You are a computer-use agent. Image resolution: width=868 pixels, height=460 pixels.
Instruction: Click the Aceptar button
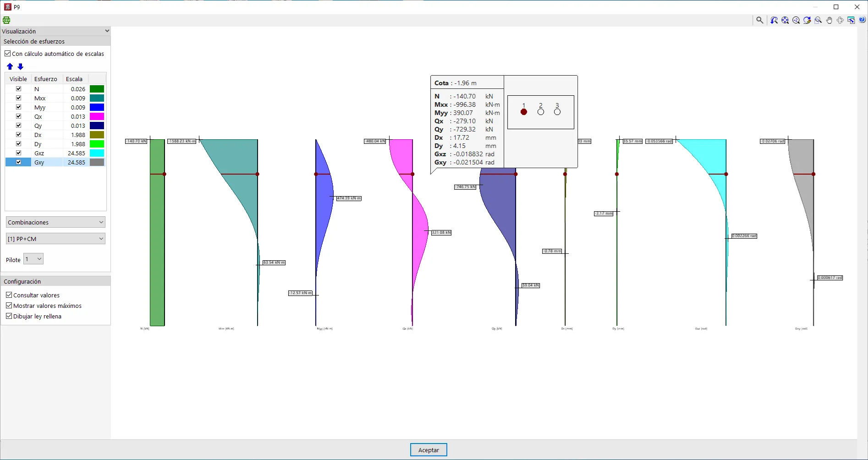pyautogui.click(x=429, y=450)
